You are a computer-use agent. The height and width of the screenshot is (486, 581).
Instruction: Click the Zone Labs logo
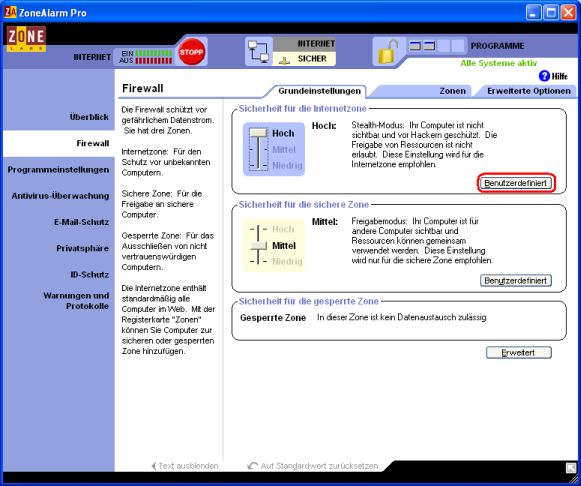pos(26,39)
